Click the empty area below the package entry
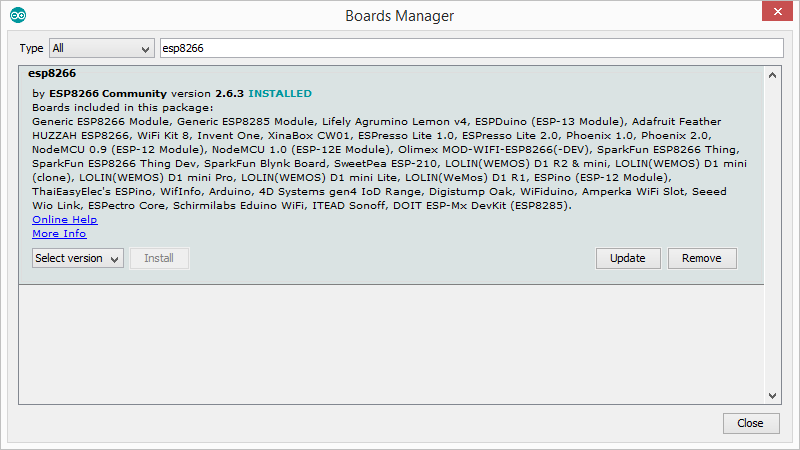The width and height of the screenshot is (800, 450). tap(390, 340)
